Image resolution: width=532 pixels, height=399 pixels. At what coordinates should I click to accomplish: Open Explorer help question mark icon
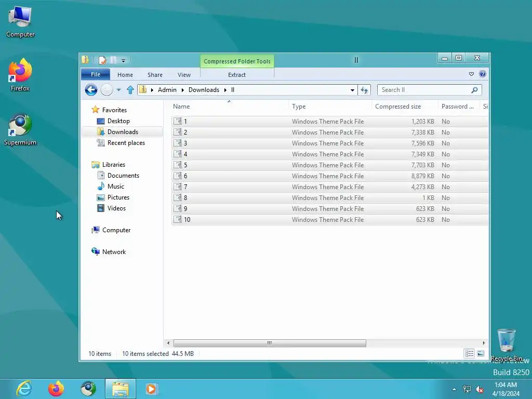click(483, 74)
